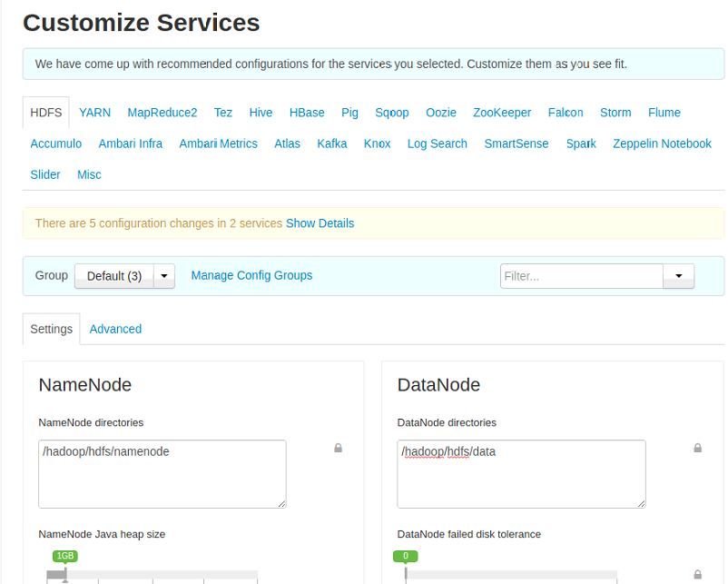728x584 pixels.
Task: Open the Advanced settings tab
Action: [115, 329]
